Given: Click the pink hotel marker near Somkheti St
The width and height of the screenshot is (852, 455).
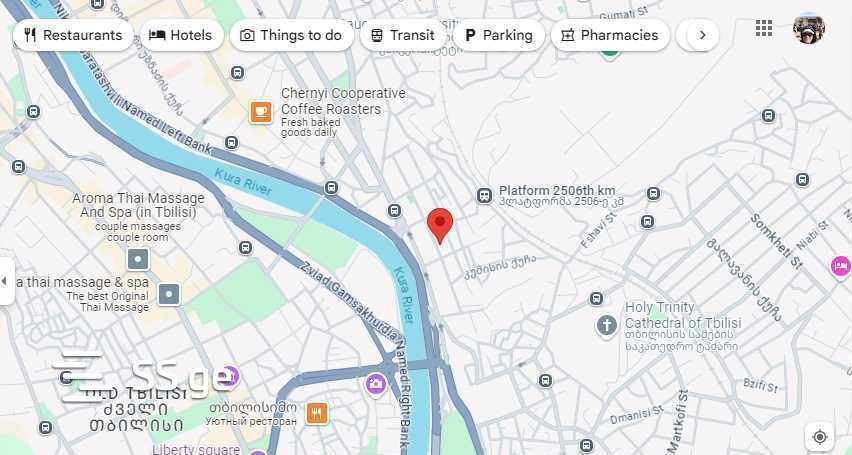Looking at the screenshot, I should pos(841,266).
